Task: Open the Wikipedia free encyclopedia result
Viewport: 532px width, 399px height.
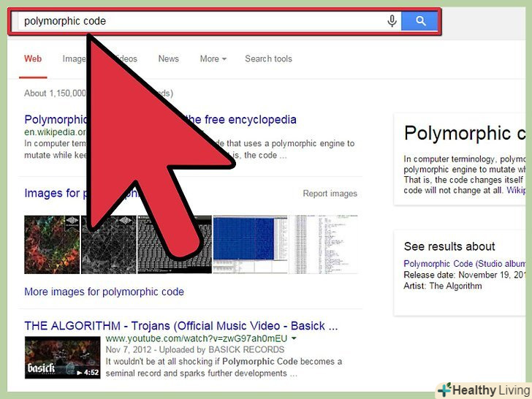Action: click(x=160, y=119)
